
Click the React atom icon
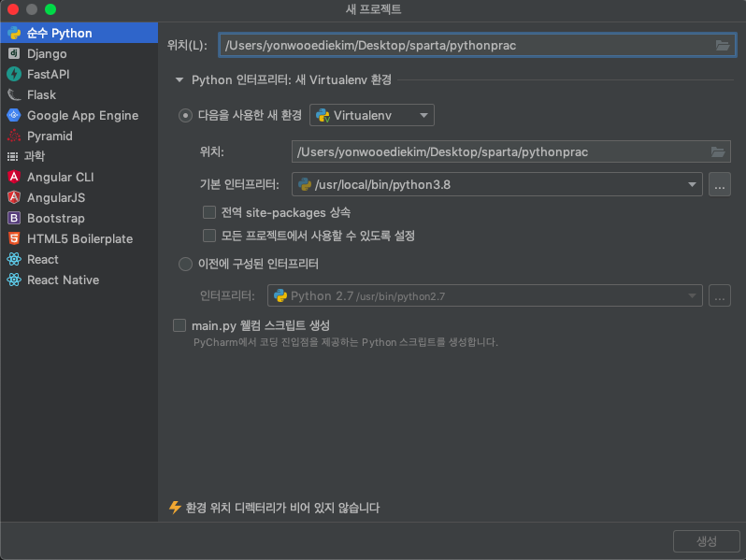pyautogui.click(x=14, y=259)
